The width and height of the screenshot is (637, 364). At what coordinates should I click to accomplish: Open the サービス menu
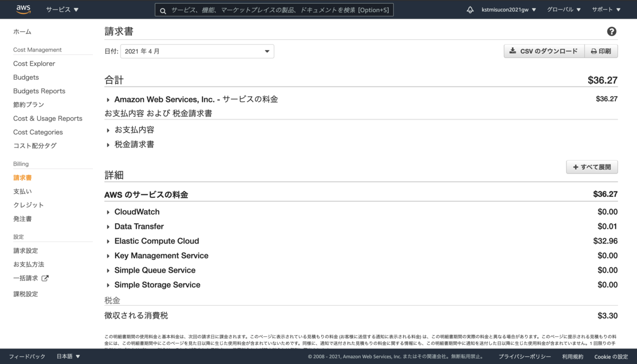(x=62, y=10)
